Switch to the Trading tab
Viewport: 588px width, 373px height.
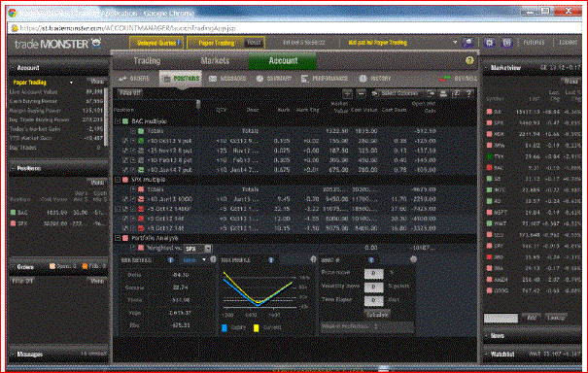click(x=147, y=61)
